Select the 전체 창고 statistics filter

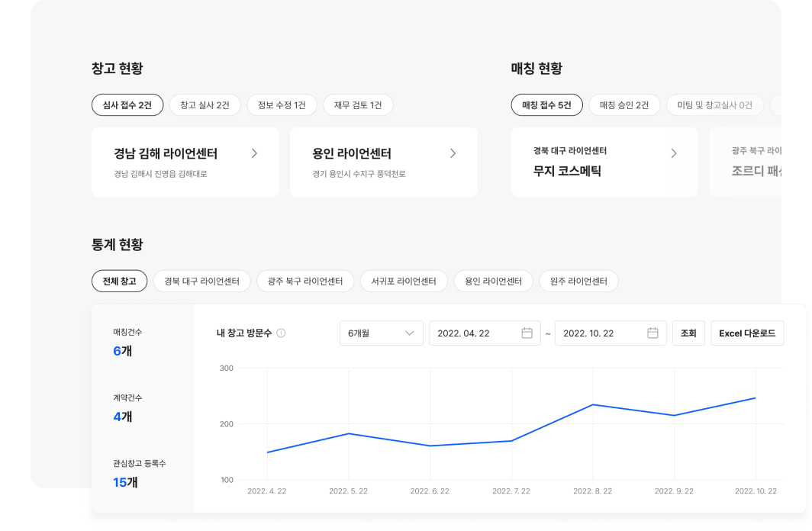pyautogui.click(x=119, y=281)
